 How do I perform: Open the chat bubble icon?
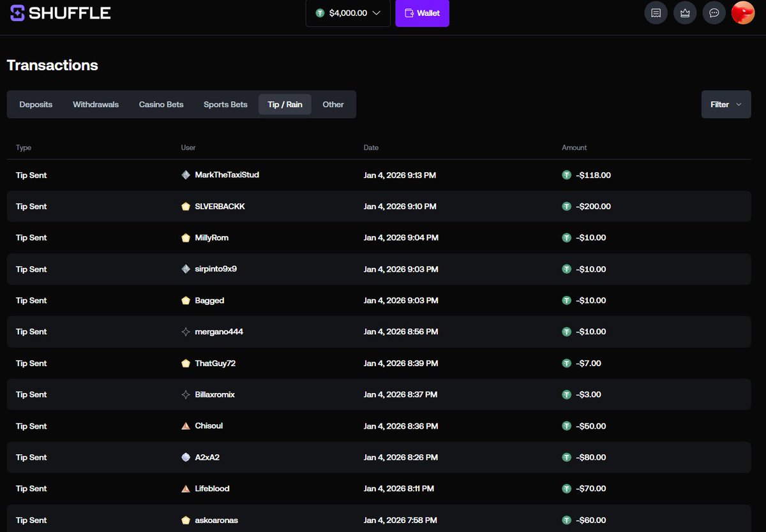[x=714, y=12]
